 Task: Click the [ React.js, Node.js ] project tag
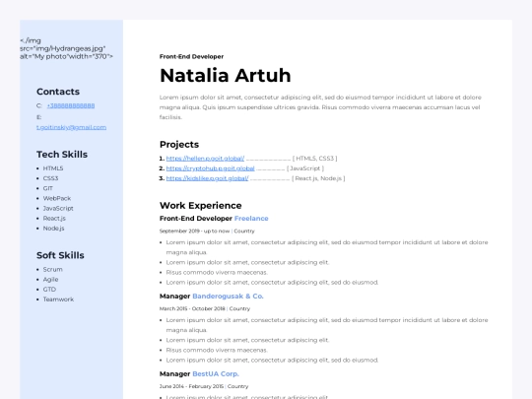tap(318, 178)
